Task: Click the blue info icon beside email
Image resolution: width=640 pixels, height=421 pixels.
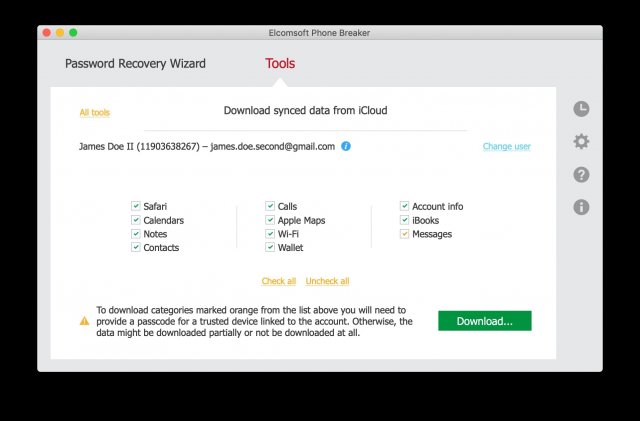Action: pos(346,146)
